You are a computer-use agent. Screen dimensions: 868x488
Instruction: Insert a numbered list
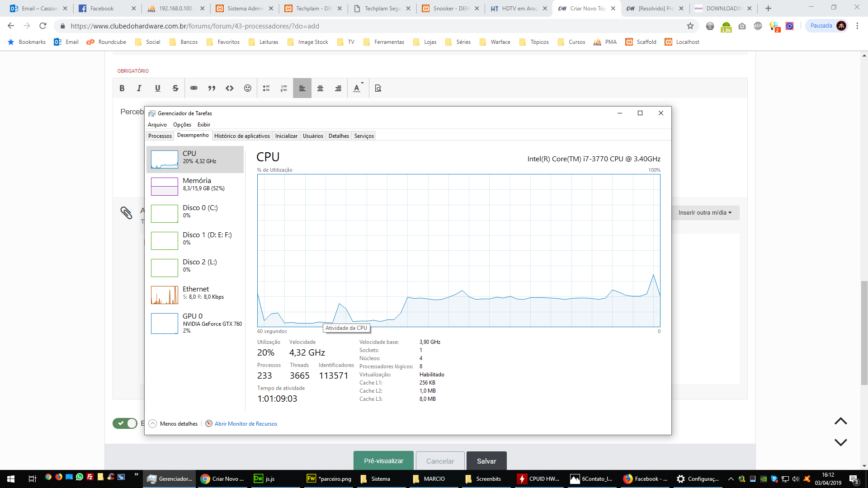(x=284, y=89)
